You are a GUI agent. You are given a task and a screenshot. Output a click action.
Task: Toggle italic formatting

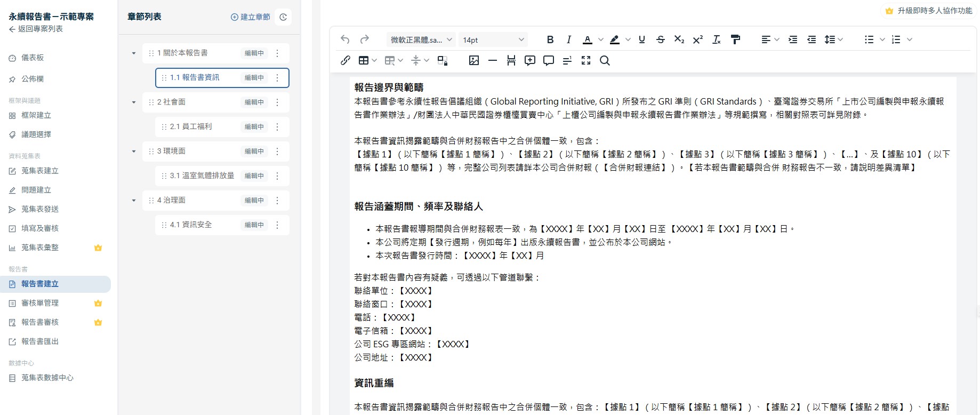(569, 39)
